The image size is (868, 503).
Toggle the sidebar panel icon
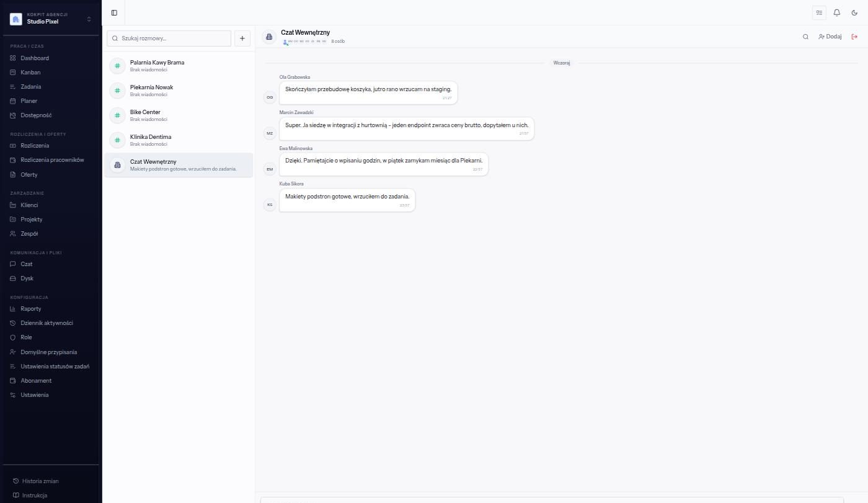(114, 12)
